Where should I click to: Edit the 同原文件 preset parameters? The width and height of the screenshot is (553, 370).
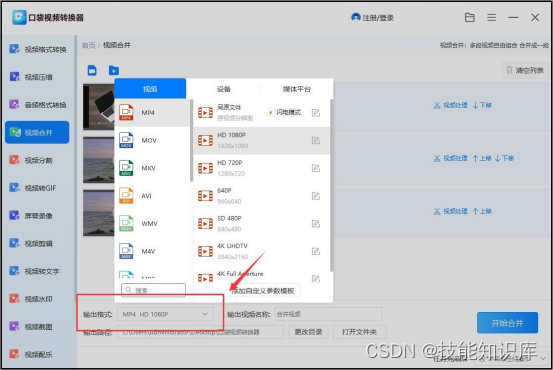tap(316, 113)
